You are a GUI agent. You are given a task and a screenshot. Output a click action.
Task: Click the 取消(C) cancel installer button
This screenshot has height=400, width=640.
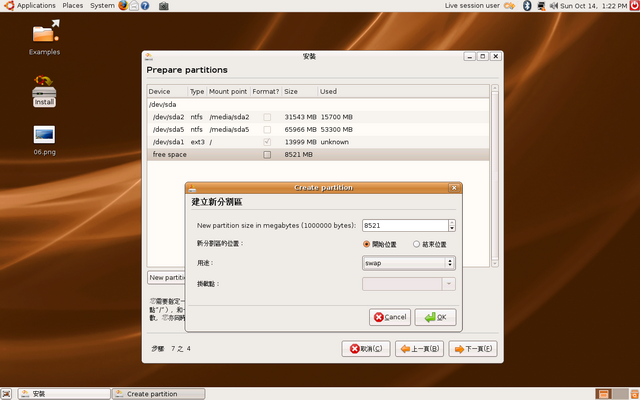[366, 349]
